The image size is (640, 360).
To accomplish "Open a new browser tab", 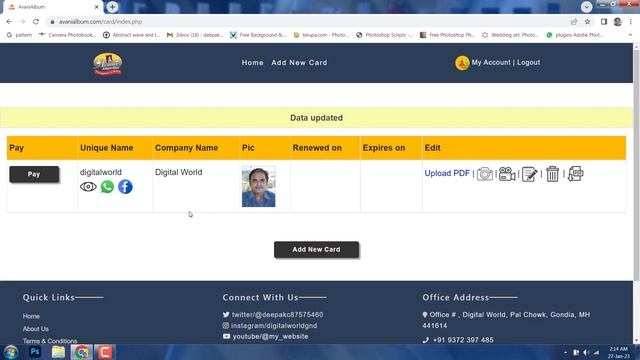I will [112, 7].
